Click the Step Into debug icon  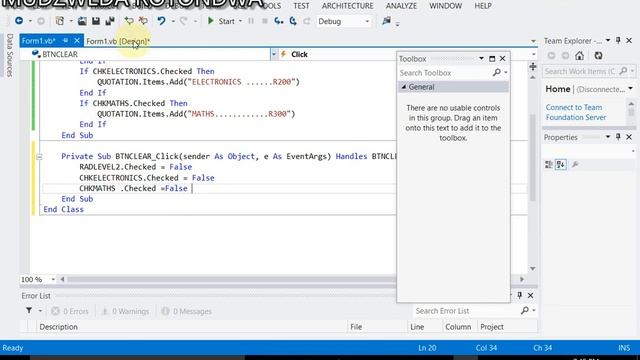pyautogui.click(x=279, y=21)
